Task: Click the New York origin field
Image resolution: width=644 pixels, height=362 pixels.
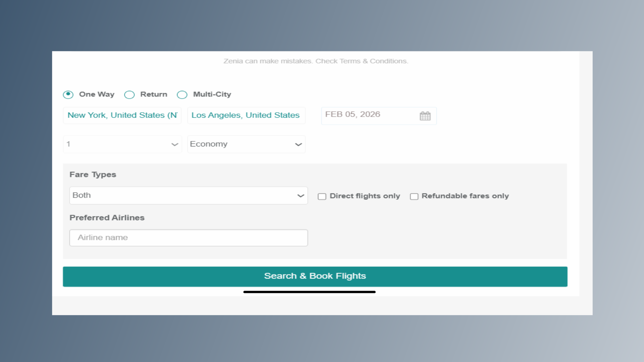Action: [122, 115]
